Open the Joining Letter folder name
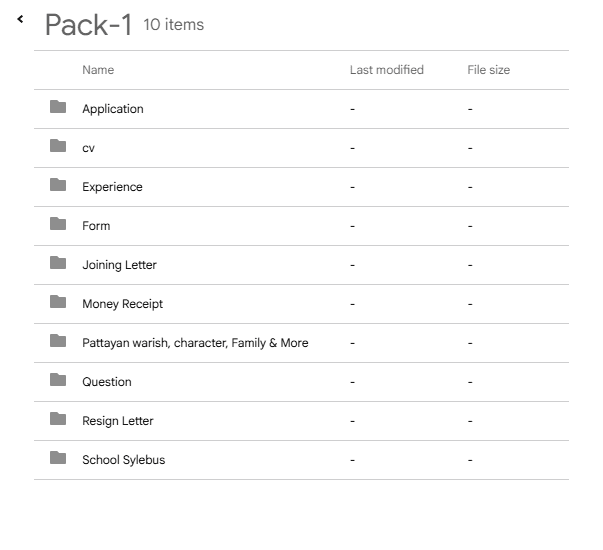Viewport: 603px width, 550px height. pos(119,265)
